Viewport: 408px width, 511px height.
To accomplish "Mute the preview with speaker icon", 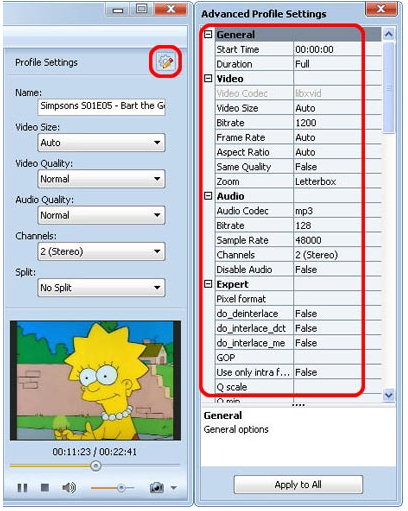I will click(69, 488).
